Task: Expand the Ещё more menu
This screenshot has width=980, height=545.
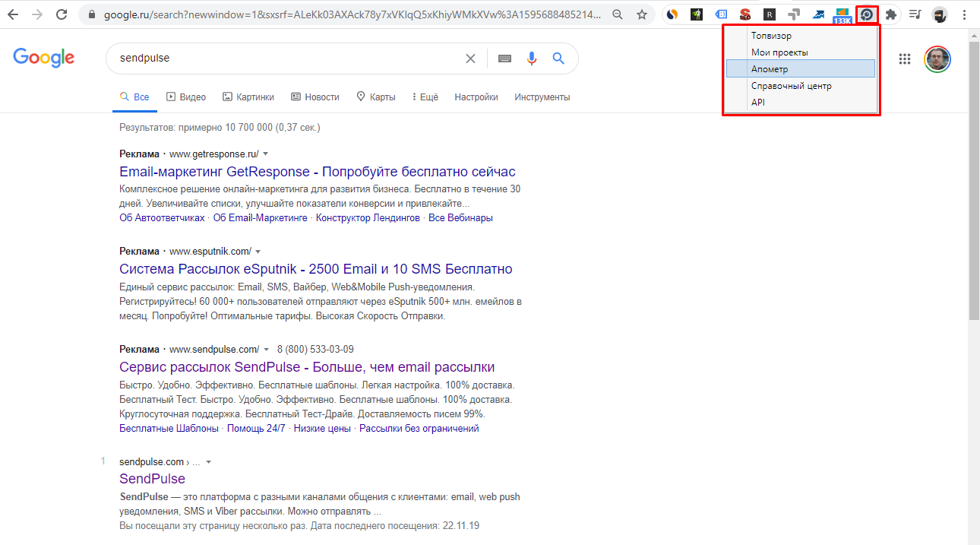Action: click(425, 97)
